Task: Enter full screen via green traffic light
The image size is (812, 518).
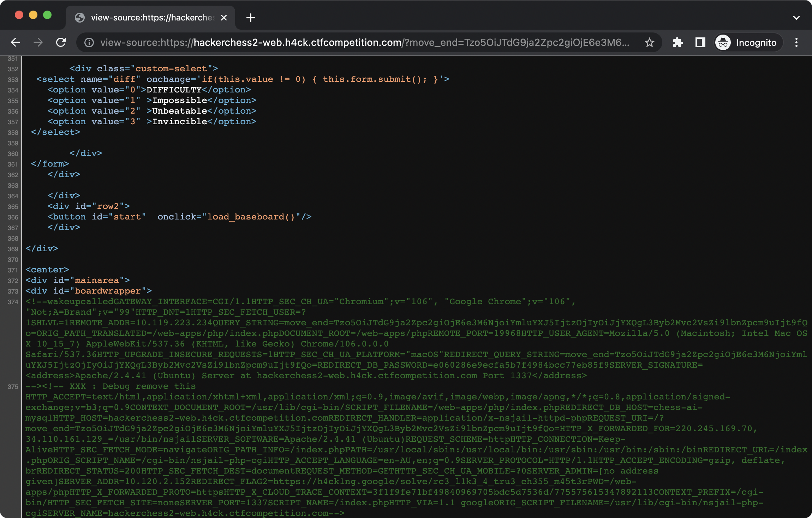Action: [x=48, y=15]
